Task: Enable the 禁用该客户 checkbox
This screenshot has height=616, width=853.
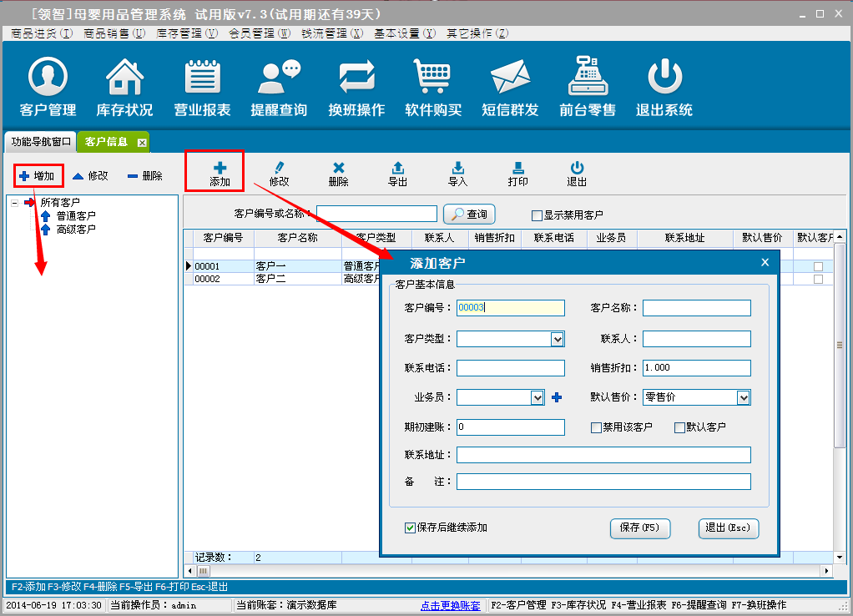Action: [596, 427]
